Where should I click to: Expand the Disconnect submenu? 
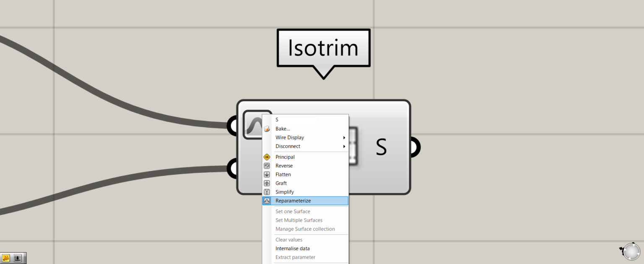(x=288, y=146)
